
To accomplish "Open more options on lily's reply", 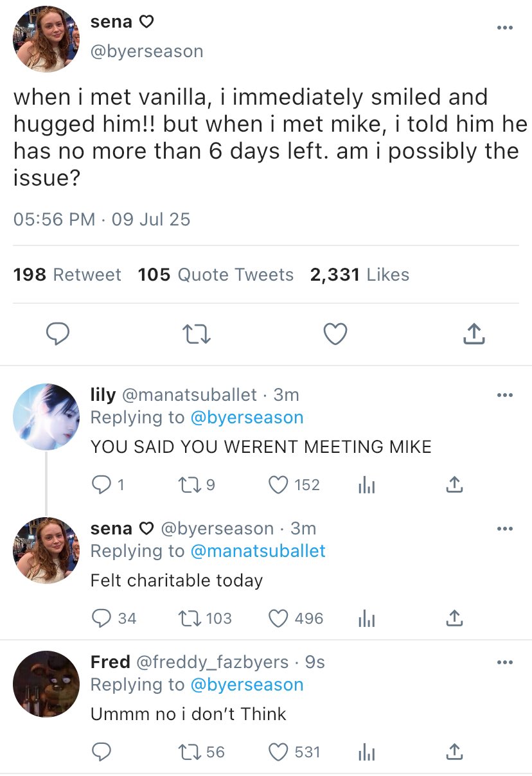I will [x=505, y=394].
